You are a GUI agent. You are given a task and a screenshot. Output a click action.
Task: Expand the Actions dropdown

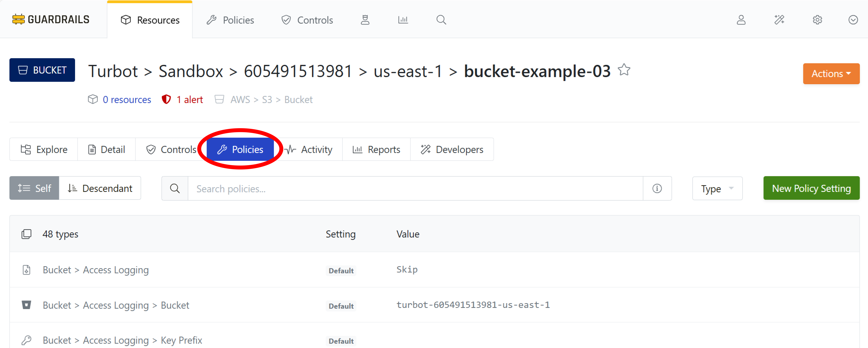coord(831,74)
